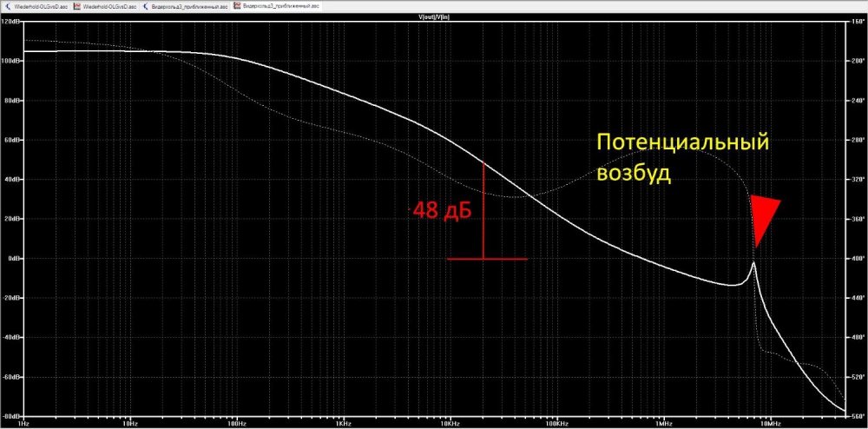868x429 pixels.
Task: Click the 0dB label on magnitude axis
Action: point(14,259)
